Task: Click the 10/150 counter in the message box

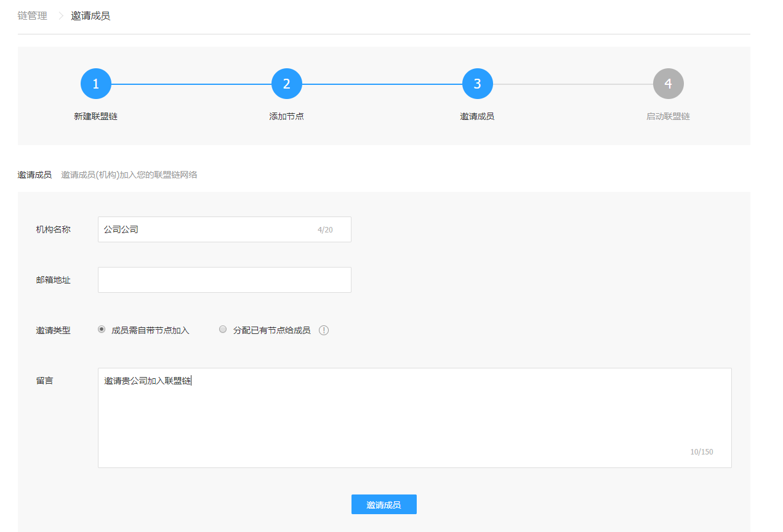Action: click(x=701, y=452)
